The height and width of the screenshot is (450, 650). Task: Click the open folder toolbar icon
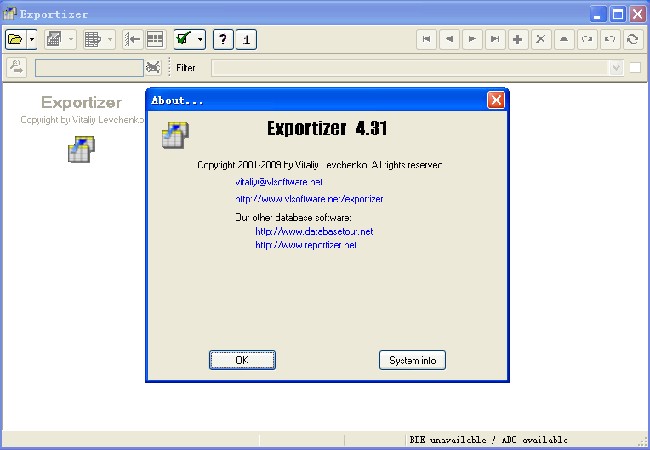(x=16, y=39)
